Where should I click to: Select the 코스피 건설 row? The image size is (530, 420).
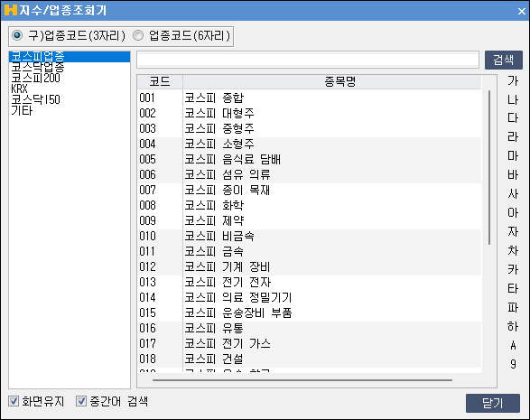coord(310,359)
